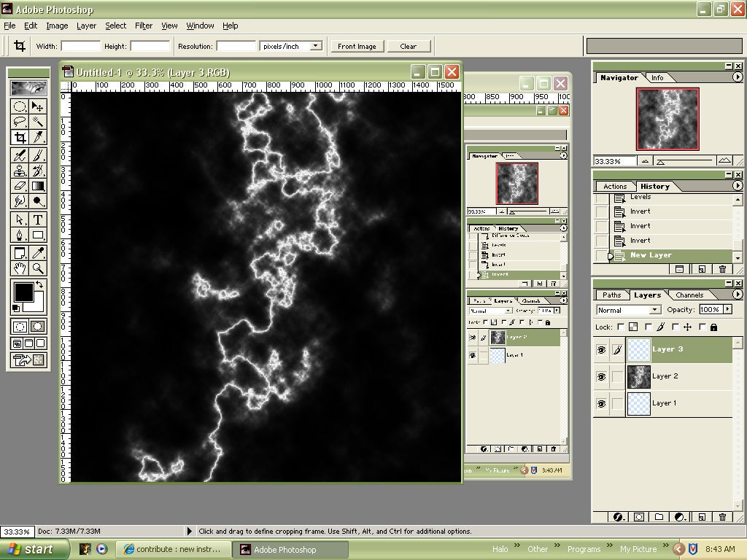Enable lock transparent pixels for Layer 3

(621, 327)
